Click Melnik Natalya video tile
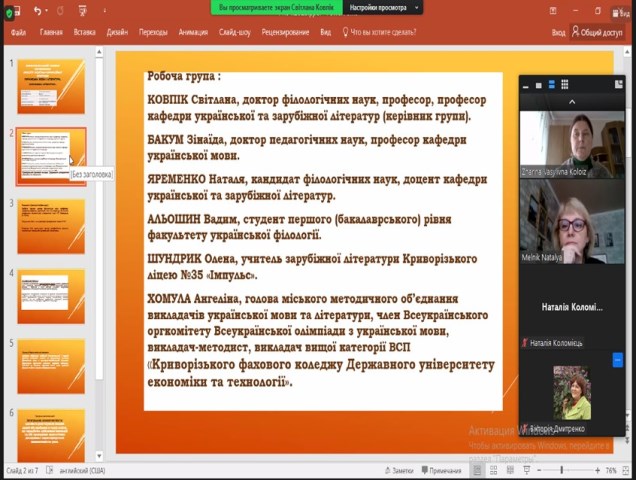Screen dimensions: 636x480 pyautogui.click(x=572, y=221)
